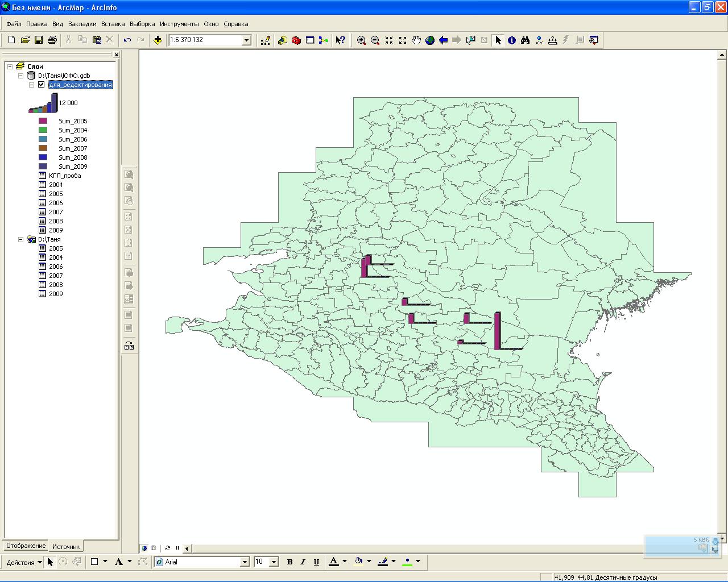
Task: Open the Arial font name dropdown
Action: point(245,562)
